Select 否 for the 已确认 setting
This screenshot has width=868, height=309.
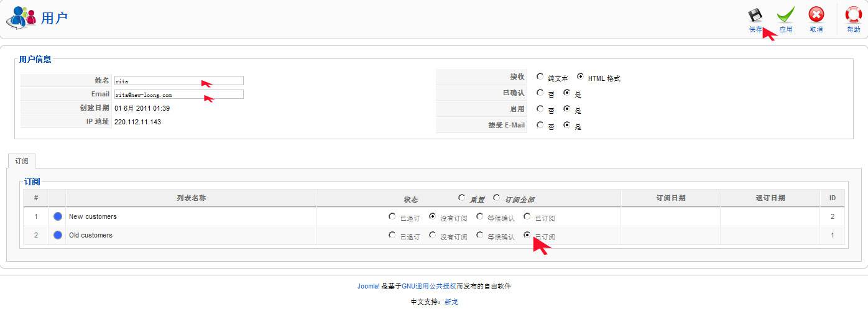(x=540, y=93)
